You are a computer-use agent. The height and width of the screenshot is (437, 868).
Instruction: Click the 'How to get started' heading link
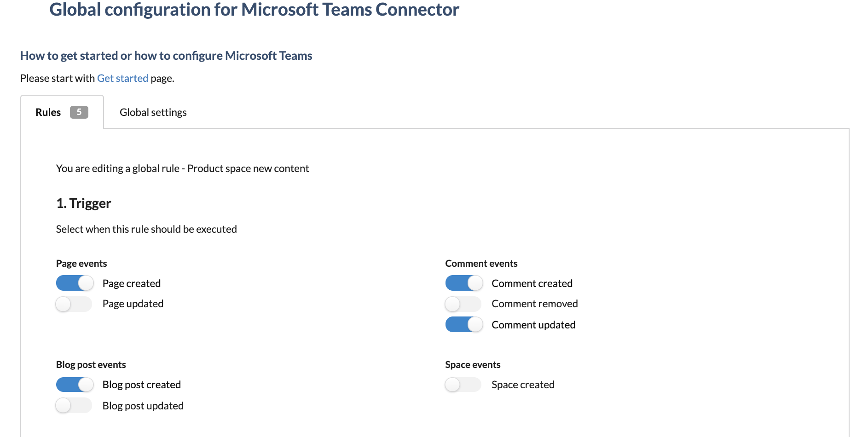166,55
